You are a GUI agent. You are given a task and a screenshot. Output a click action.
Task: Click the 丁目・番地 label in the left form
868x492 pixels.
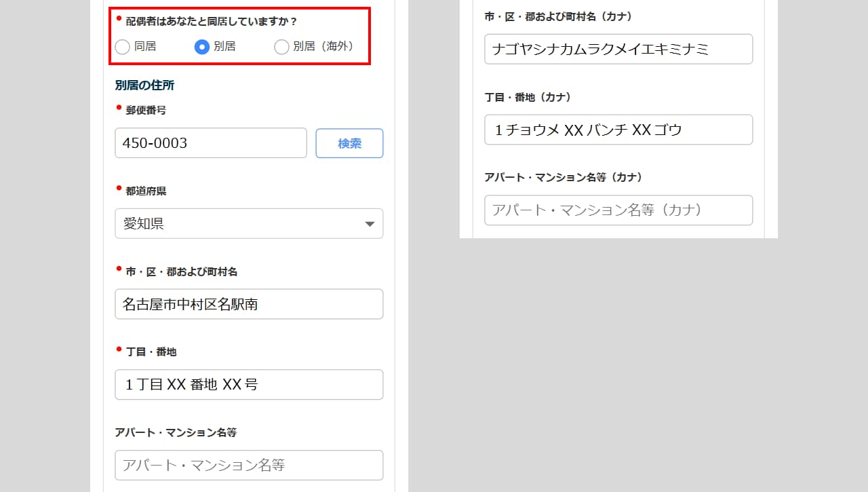click(x=151, y=352)
